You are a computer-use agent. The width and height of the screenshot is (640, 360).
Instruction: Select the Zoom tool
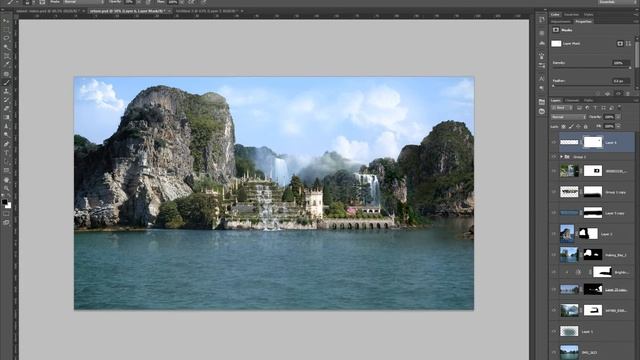6,188
